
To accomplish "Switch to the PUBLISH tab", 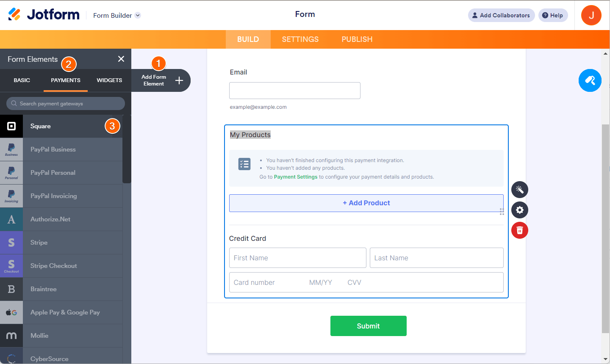I will 357,39.
